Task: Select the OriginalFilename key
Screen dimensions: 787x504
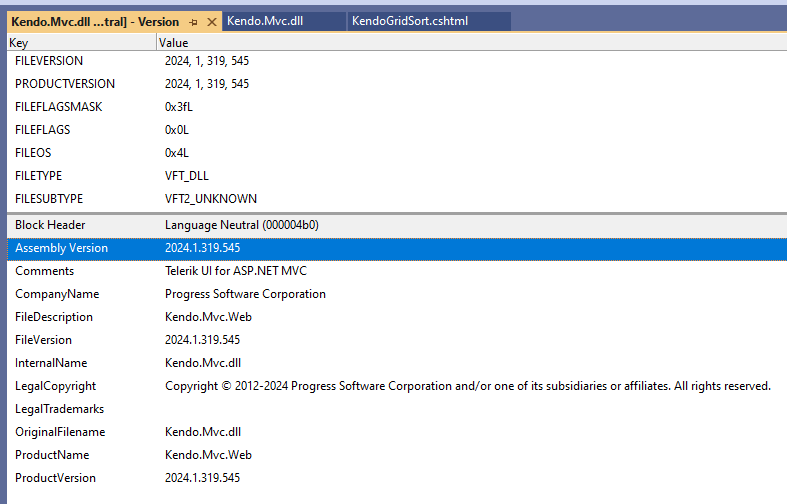Action: 60,433
